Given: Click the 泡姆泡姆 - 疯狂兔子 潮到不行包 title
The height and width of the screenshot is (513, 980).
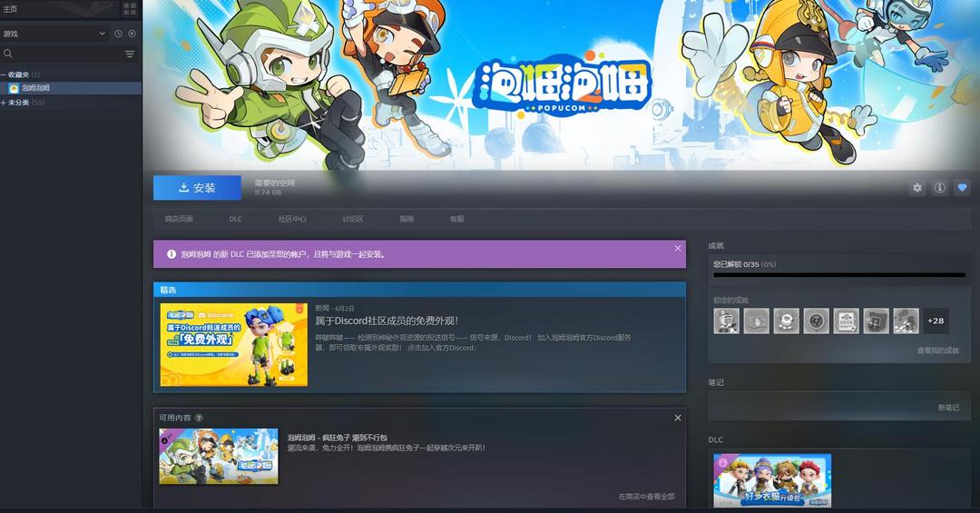Looking at the screenshot, I should click(337, 438).
